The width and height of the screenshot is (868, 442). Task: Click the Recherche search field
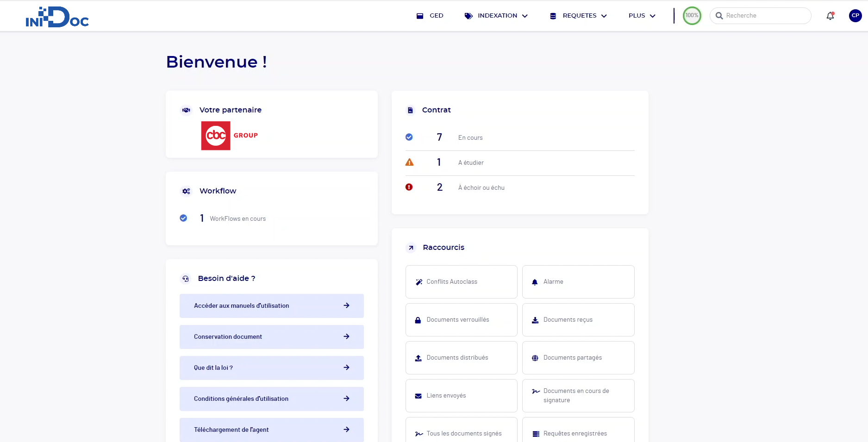[x=764, y=16]
